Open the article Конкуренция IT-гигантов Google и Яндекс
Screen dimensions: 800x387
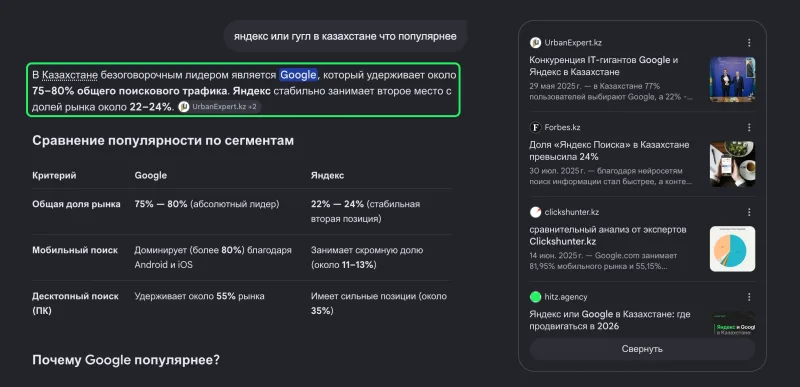(x=604, y=66)
